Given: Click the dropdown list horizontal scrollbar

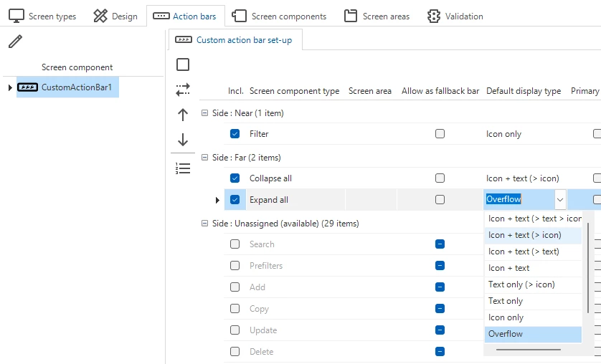Looking at the screenshot, I should 529,350.
